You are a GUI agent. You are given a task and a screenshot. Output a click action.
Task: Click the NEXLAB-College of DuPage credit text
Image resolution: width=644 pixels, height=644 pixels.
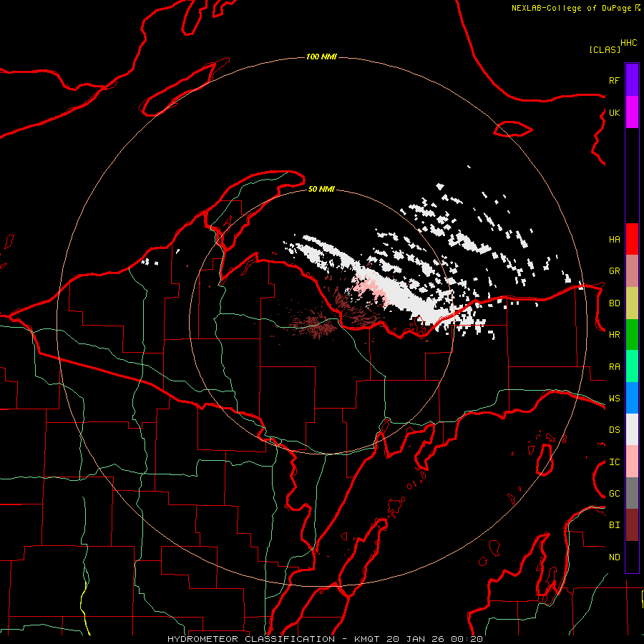point(576,8)
